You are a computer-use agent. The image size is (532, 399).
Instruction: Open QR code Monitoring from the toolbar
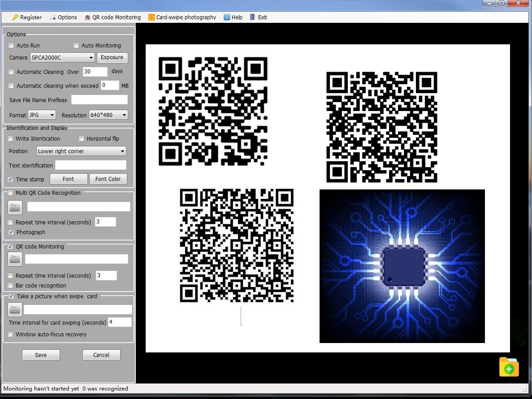[112, 17]
